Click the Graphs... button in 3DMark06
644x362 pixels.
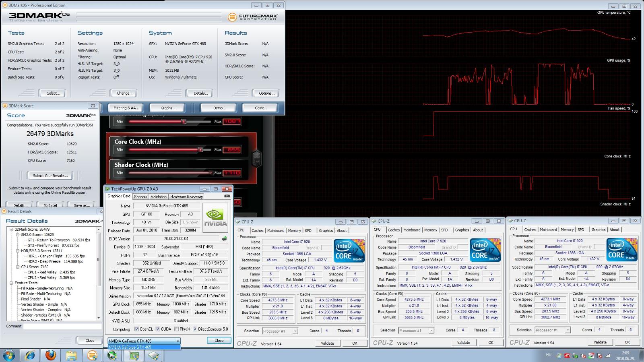click(168, 108)
